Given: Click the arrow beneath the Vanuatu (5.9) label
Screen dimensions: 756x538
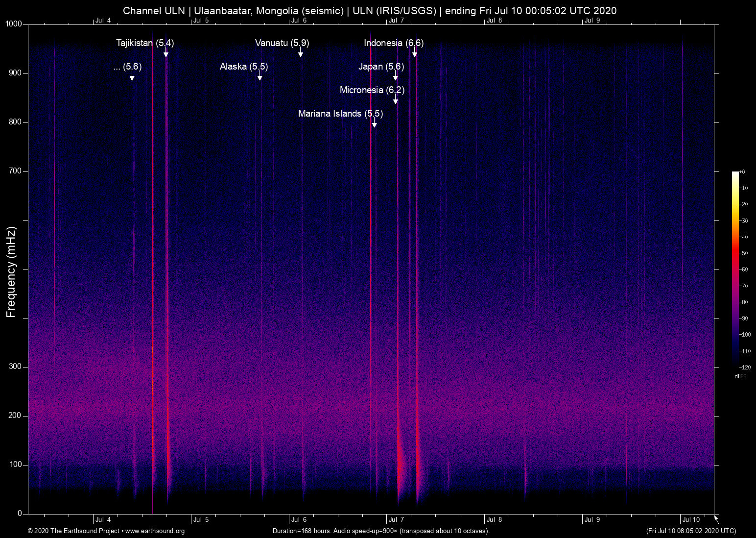Looking at the screenshot, I should 301,52.
